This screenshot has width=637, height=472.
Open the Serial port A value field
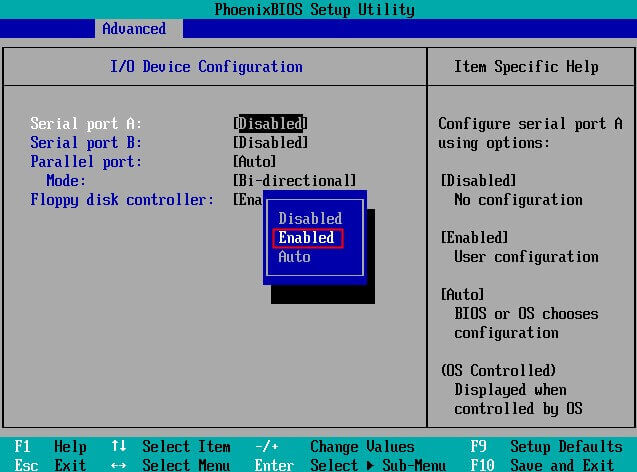click(x=270, y=123)
